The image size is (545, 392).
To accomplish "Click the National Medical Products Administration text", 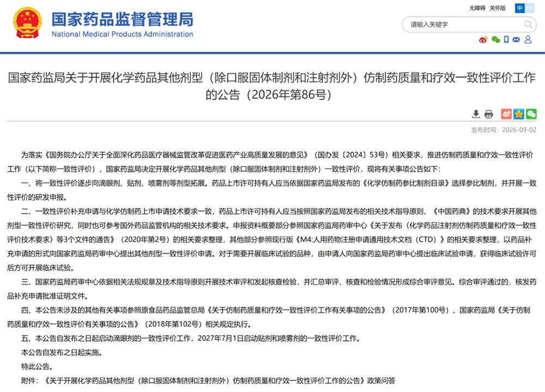I will [x=122, y=34].
